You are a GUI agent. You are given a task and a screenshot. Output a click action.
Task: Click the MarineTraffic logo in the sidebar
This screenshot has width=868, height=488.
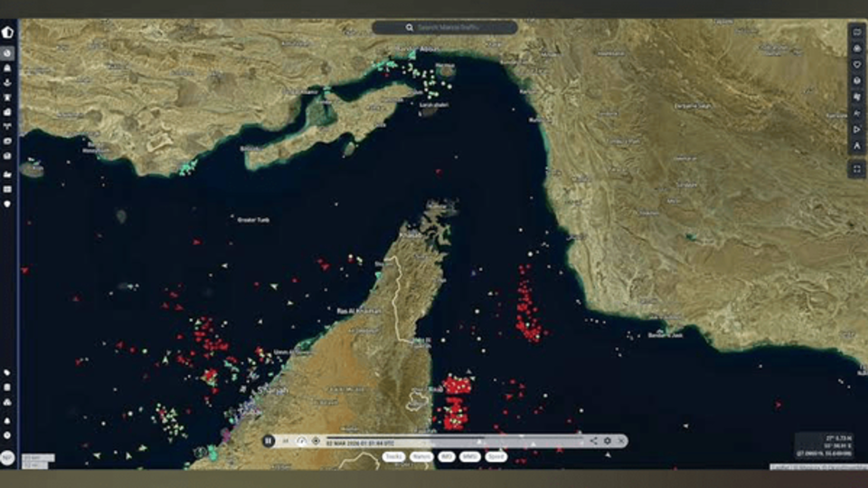coord(8,32)
